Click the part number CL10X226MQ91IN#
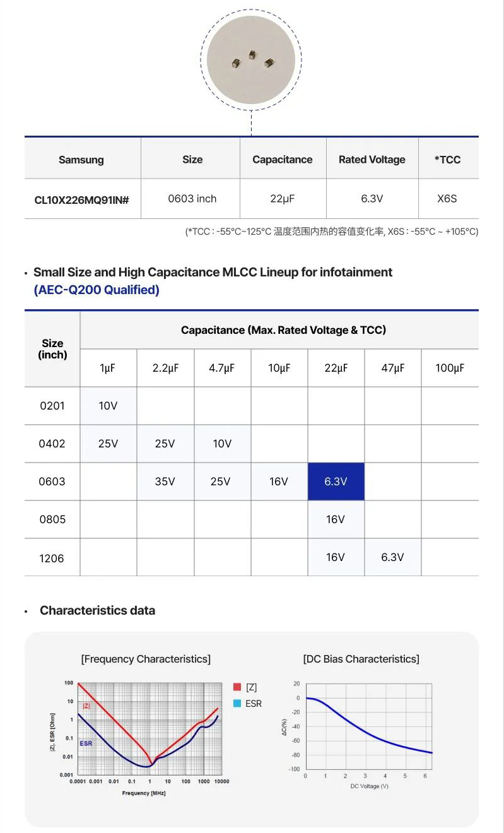Screen dimensions: 504x833 coord(82,199)
